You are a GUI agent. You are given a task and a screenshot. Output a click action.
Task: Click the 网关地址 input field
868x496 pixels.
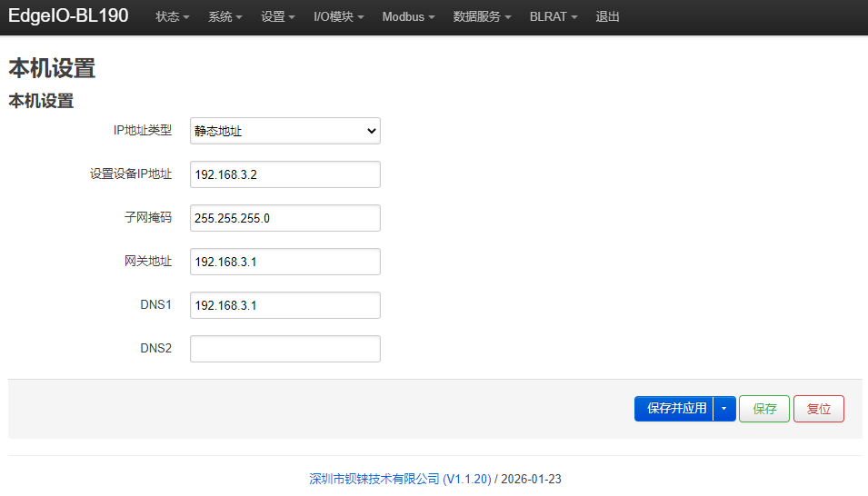tap(285, 262)
